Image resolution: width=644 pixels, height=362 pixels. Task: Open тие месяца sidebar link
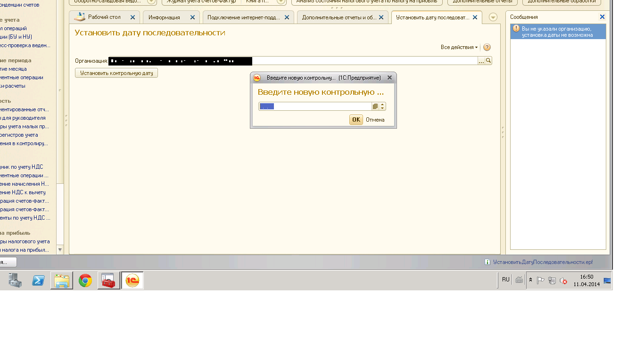[13, 69]
